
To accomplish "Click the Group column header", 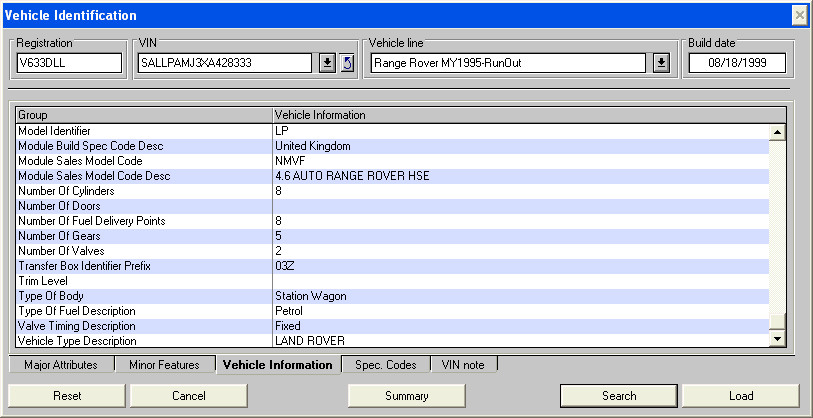I will (x=144, y=115).
